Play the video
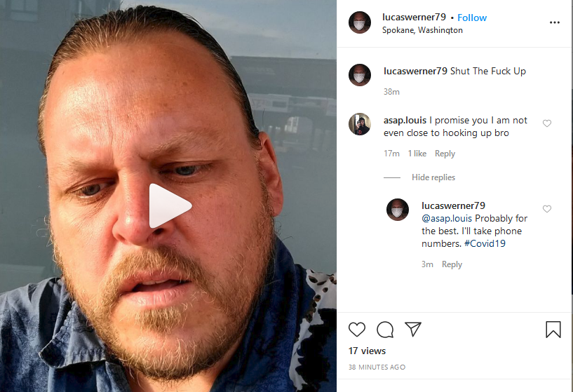Image resolution: width=573 pixels, height=392 pixels. [x=170, y=206]
